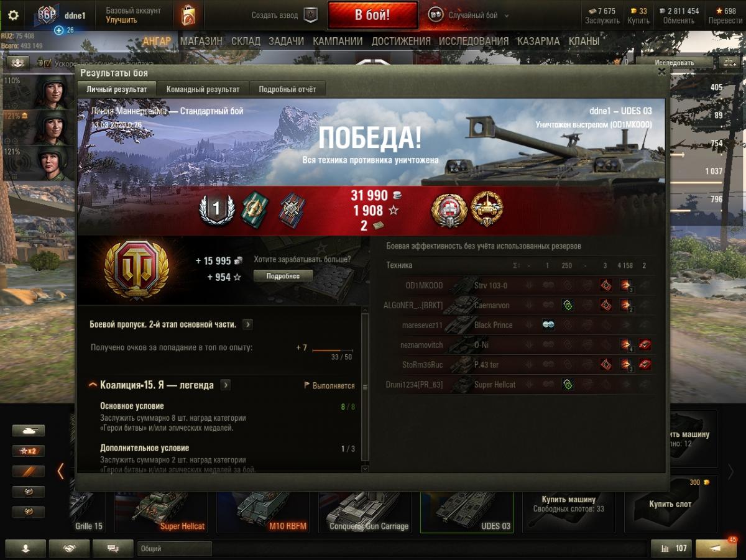Click the platoon star badge icon
The height and width of the screenshot is (560, 746).
[x=311, y=16]
